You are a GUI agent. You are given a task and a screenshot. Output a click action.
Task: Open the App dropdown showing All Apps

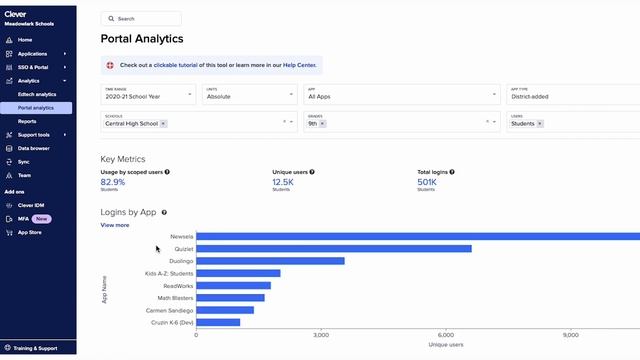point(402,94)
